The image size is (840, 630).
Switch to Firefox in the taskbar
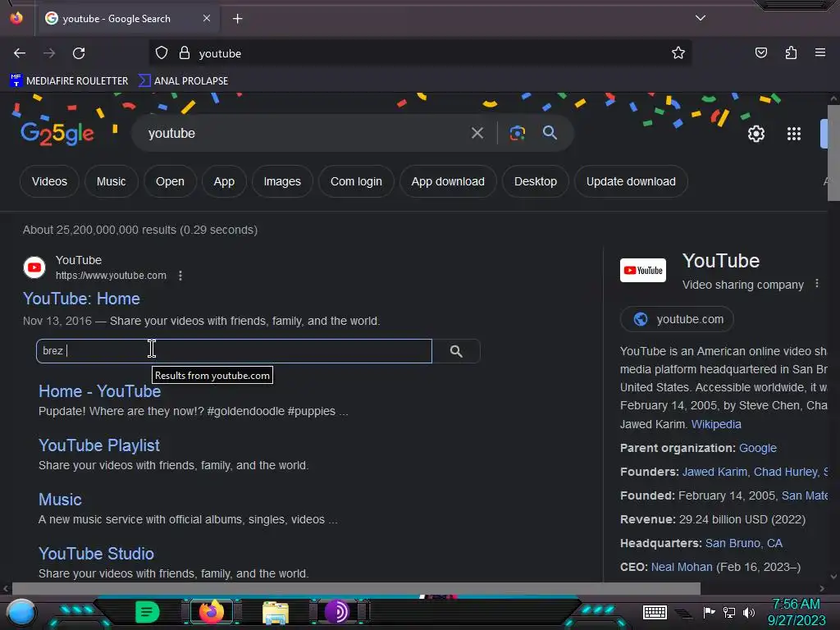(211, 612)
